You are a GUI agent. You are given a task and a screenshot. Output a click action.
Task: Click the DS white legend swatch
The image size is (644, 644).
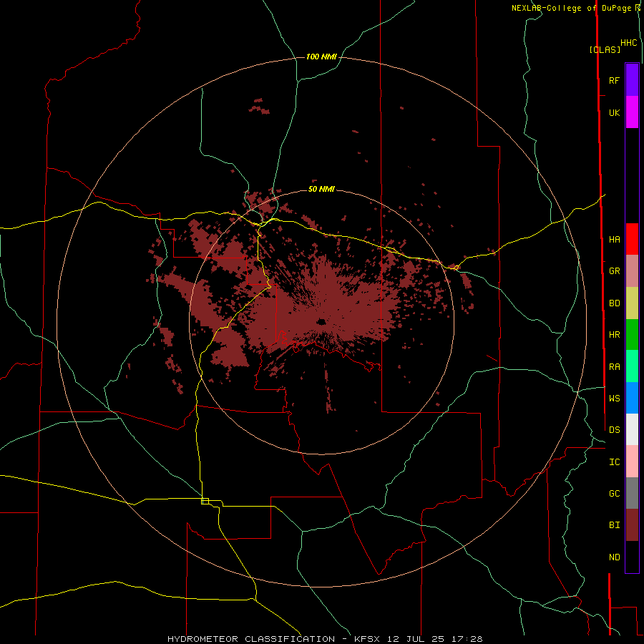tap(632, 429)
